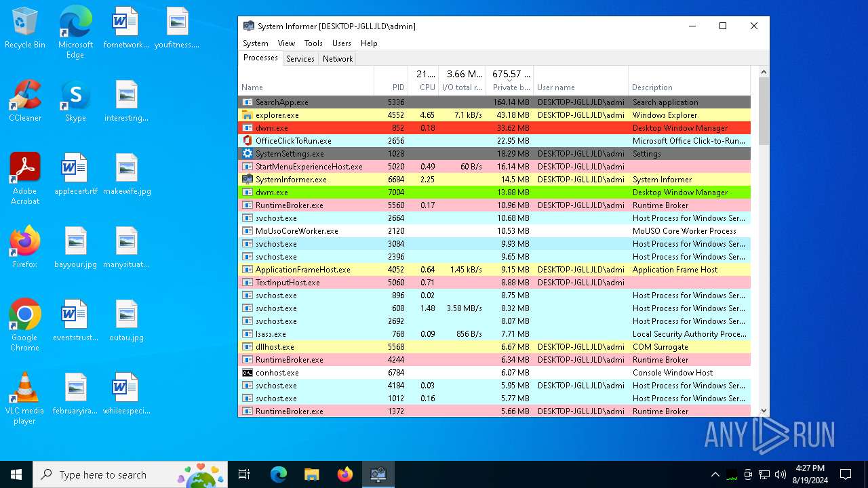Launch Microsoft Edge from desktop shortcut

[x=75, y=32]
